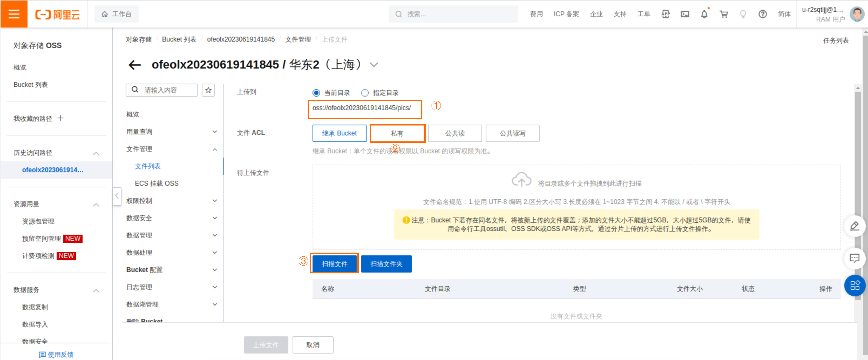
Task: Select the 指定目录 radio button
Action: (365, 93)
